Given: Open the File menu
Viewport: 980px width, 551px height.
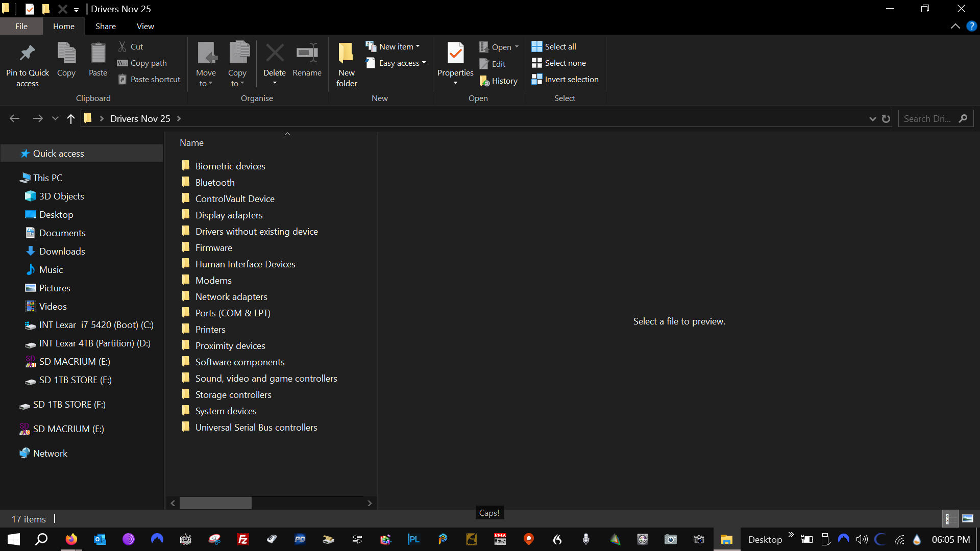Looking at the screenshot, I should (21, 27).
